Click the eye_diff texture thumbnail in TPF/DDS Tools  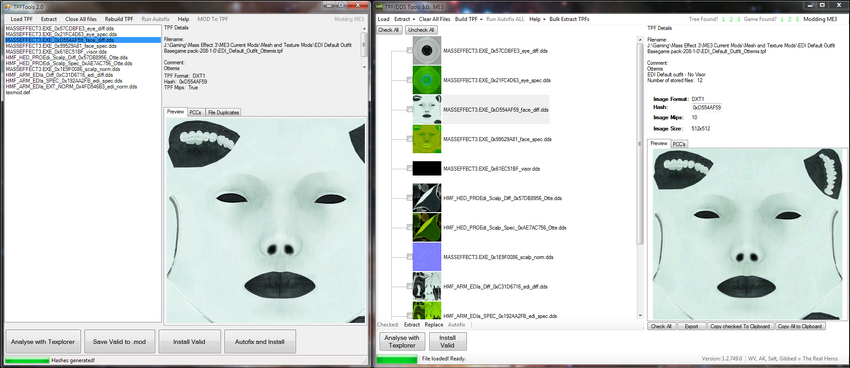click(x=427, y=51)
